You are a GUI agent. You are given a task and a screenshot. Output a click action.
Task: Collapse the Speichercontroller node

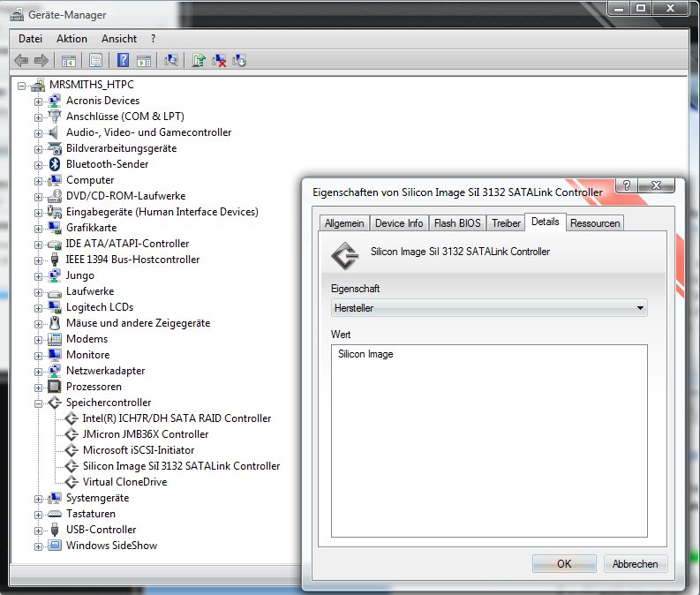click(x=38, y=403)
